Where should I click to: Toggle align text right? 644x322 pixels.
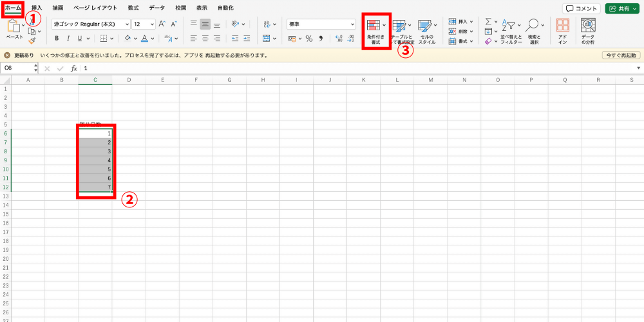pos(217,38)
